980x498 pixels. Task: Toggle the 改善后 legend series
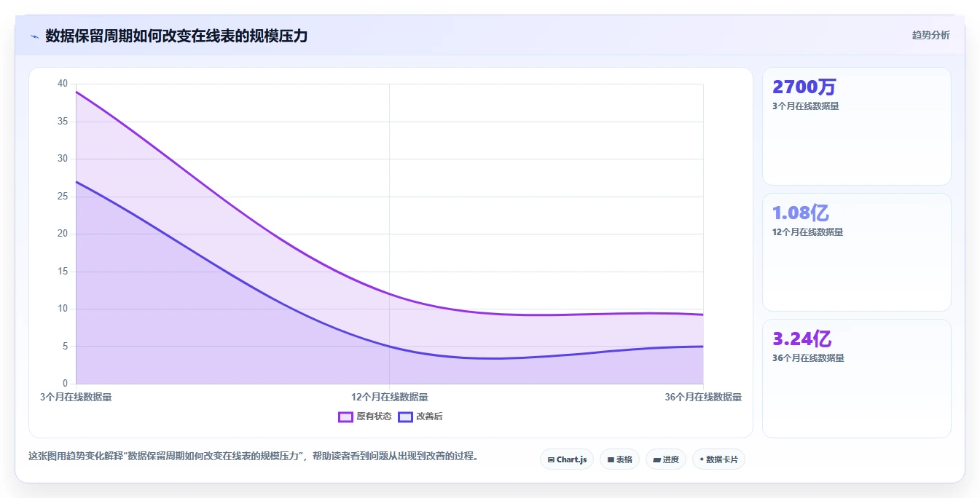(420, 416)
